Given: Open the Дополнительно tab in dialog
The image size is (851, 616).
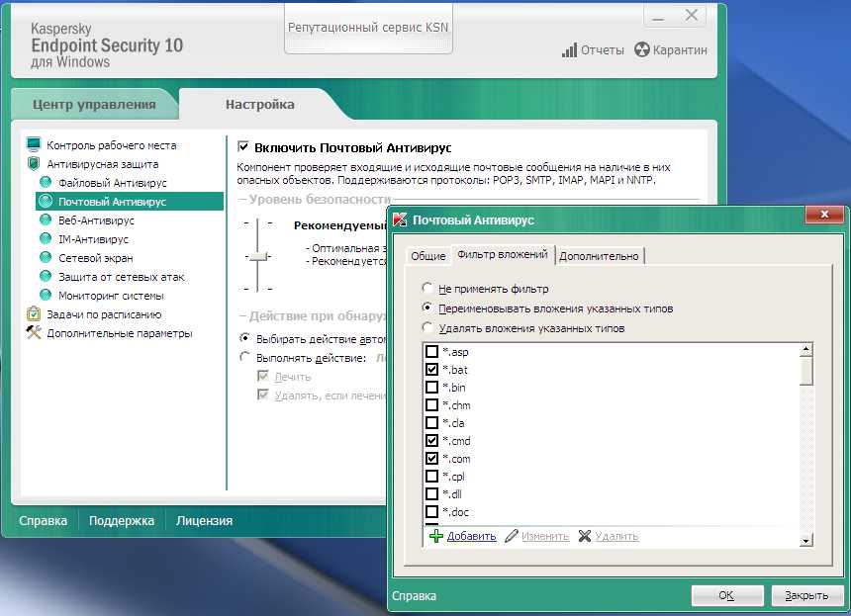Looking at the screenshot, I should [600, 256].
